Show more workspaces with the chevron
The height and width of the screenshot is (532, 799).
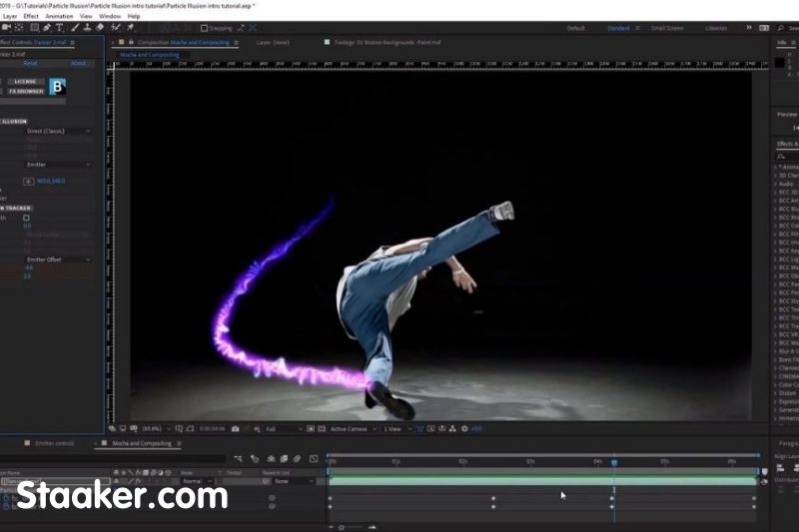[x=749, y=28]
